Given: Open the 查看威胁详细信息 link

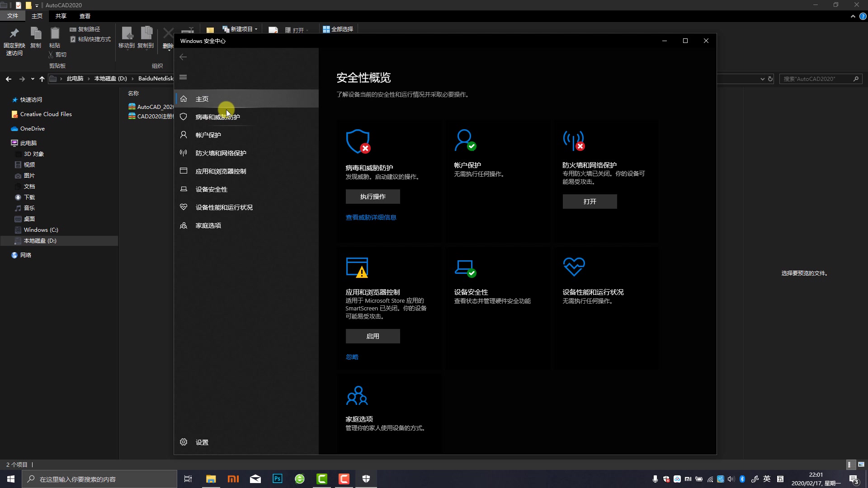Looking at the screenshot, I should pos(371,217).
